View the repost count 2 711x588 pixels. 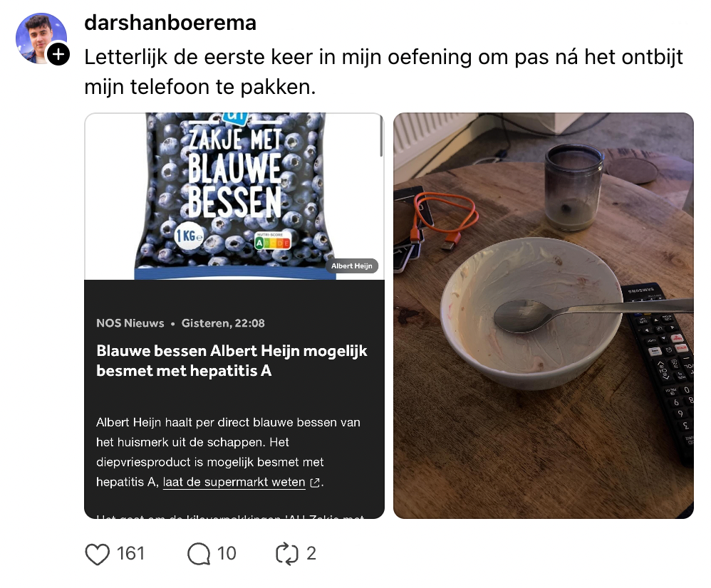tap(311, 554)
